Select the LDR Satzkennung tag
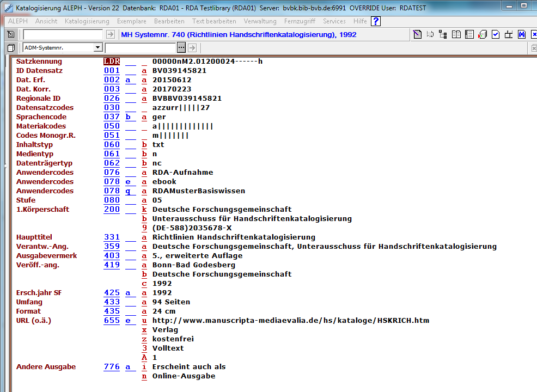 coord(112,62)
